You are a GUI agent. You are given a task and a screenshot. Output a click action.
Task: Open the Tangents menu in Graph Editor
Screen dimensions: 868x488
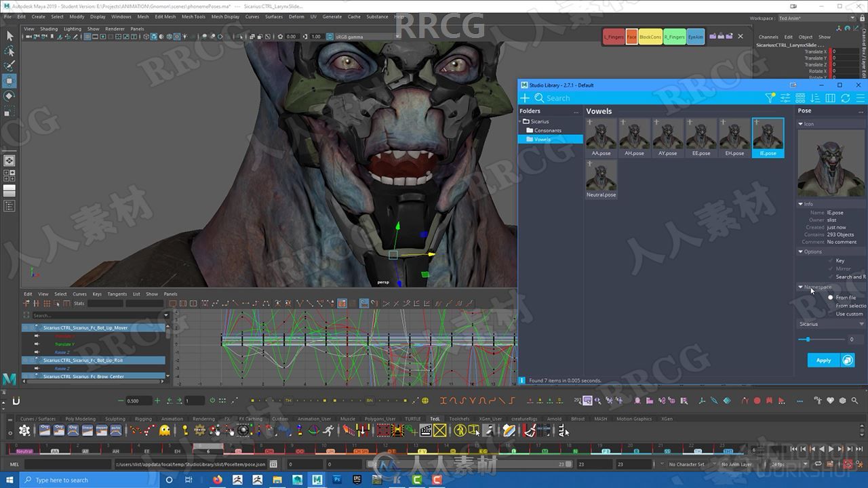pos(117,294)
